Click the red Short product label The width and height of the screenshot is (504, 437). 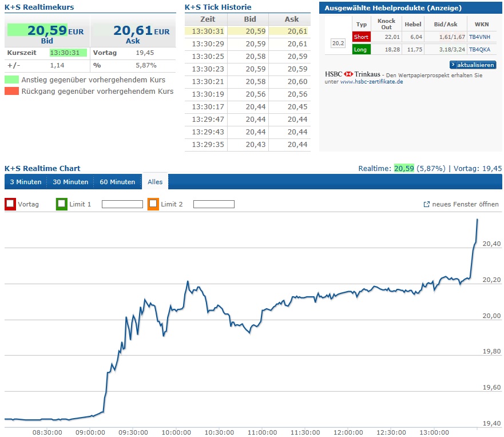pos(362,37)
